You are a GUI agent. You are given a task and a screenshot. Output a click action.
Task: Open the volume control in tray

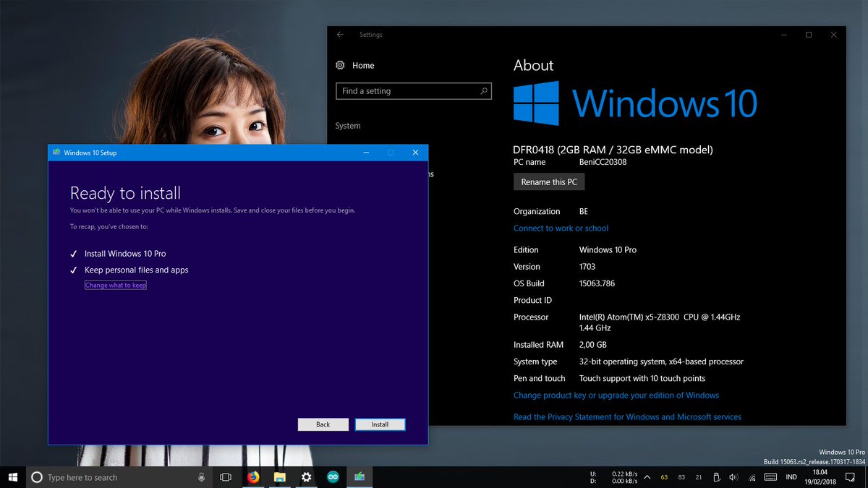pos(734,477)
